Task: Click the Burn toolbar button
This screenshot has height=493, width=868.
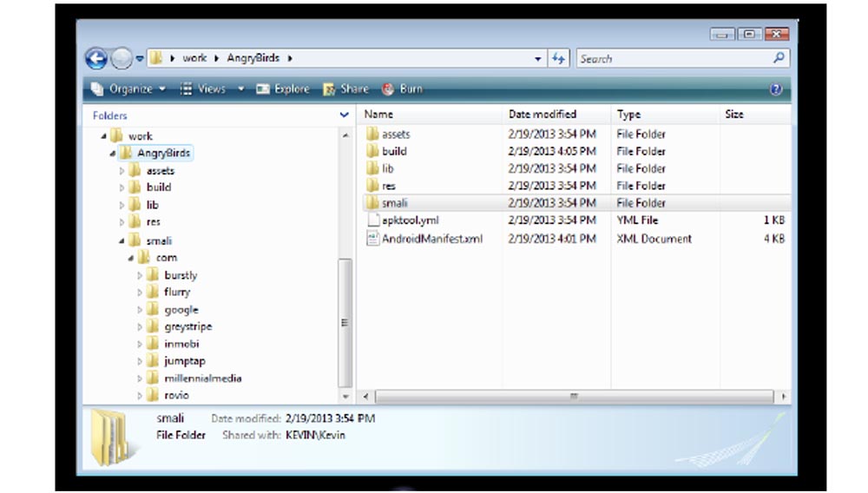Action: point(403,89)
